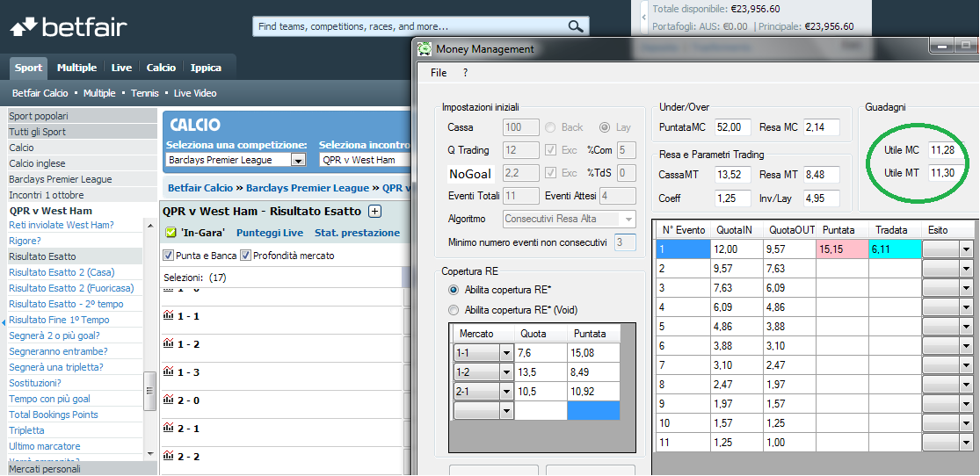Viewport: 980px width, 476px height.
Task: Open Punteggi Live link
Action: 269,233
